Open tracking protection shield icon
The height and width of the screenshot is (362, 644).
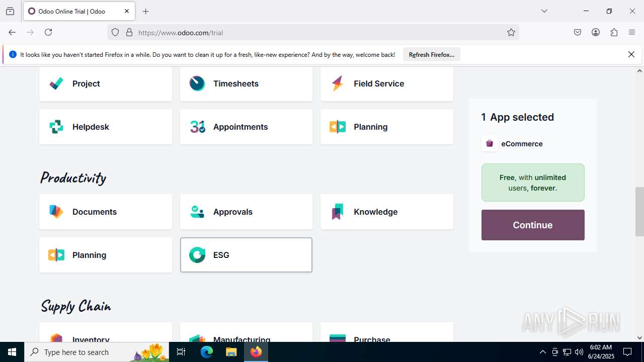point(115,33)
